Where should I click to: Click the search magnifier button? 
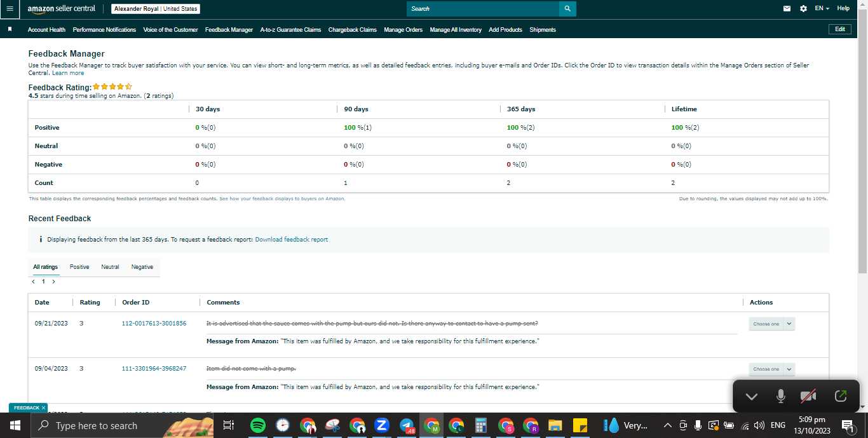point(567,9)
